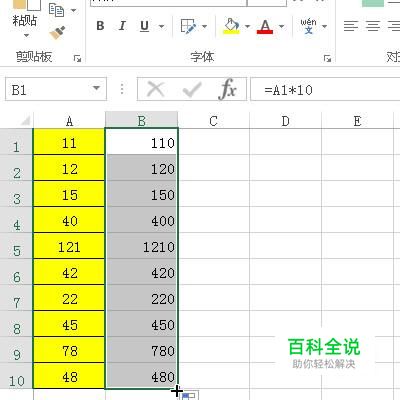This screenshot has height=400, width=400.
Task: Click cell A10 containing 48
Action: [69, 376]
